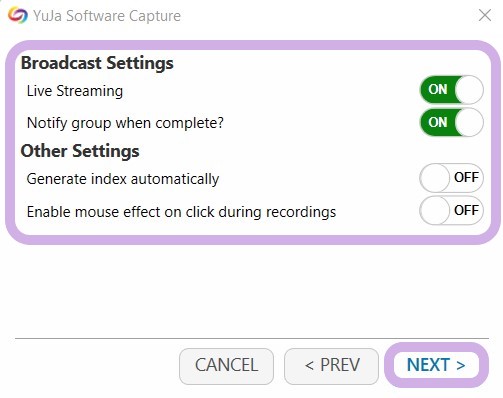Click the CANCEL button
This screenshot has width=503, height=398.
(226, 366)
